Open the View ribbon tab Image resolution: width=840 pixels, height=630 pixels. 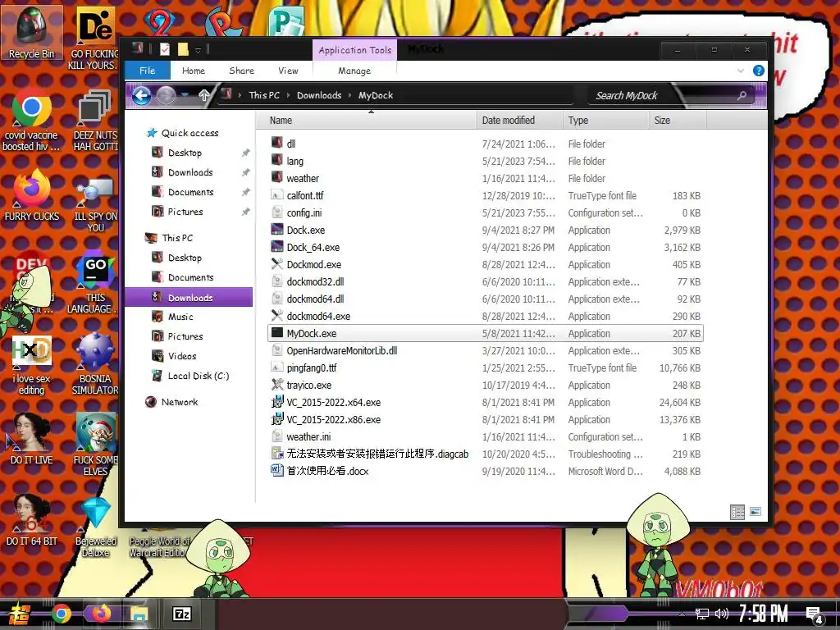(288, 71)
